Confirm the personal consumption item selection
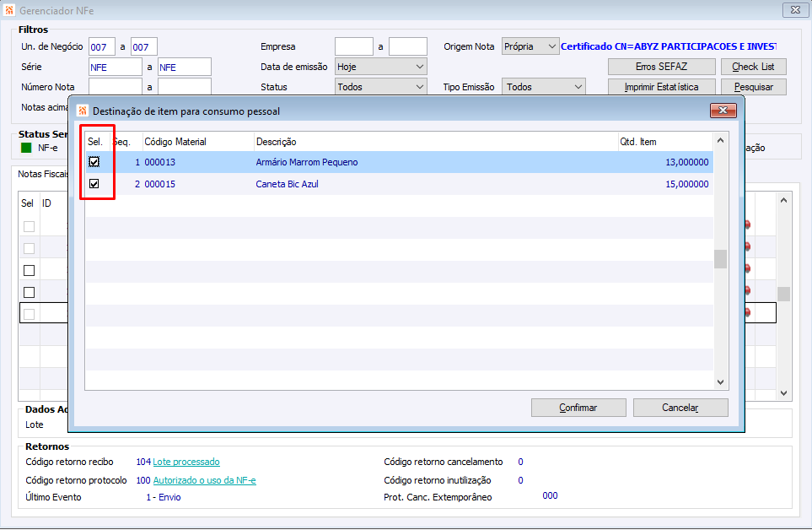The width and height of the screenshot is (812, 530). click(578, 408)
